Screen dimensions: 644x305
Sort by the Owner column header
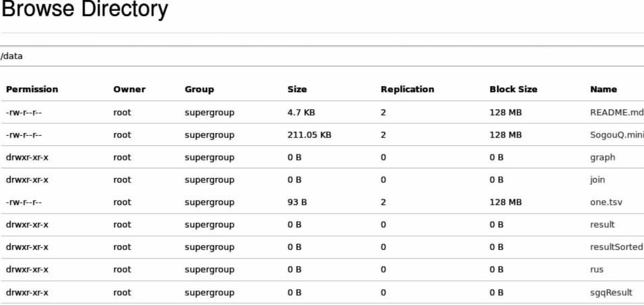click(x=129, y=89)
